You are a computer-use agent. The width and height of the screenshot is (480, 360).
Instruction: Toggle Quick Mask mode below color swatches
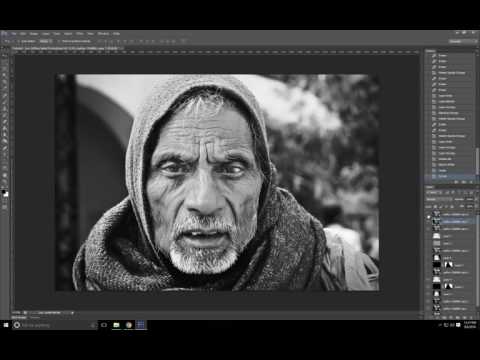pyautogui.click(x=5, y=201)
